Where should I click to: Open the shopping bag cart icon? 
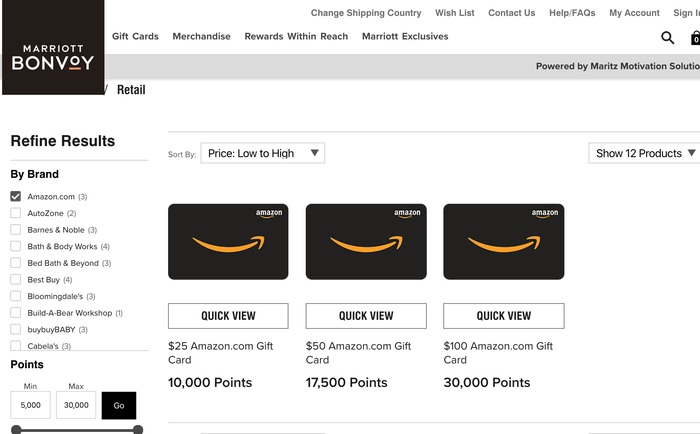click(696, 38)
